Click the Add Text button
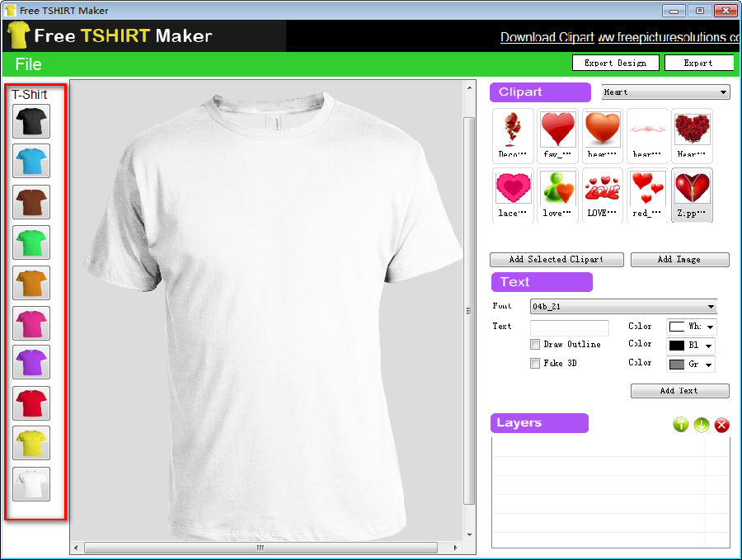The image size is (742, 560). pyautogui.click(x=679, y=391)
